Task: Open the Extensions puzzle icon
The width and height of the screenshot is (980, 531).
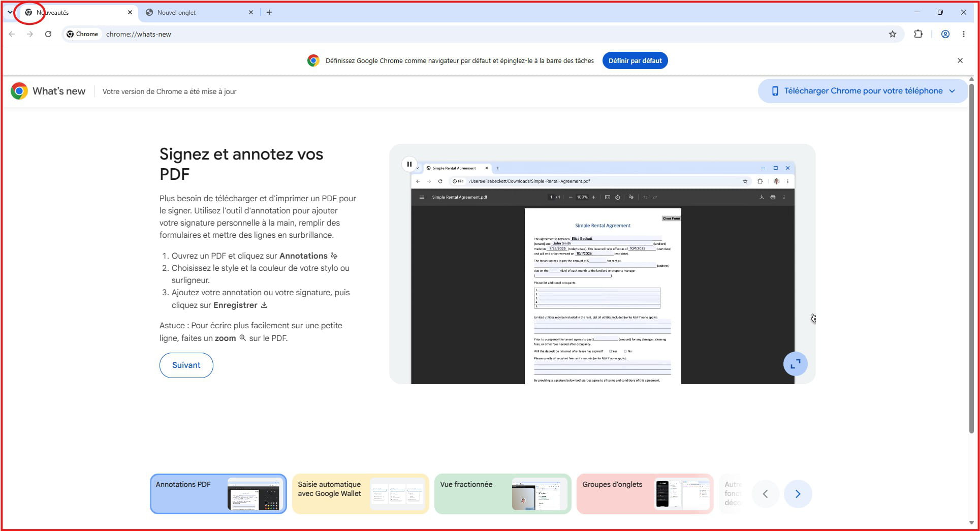Action: [x=918, y=34]
